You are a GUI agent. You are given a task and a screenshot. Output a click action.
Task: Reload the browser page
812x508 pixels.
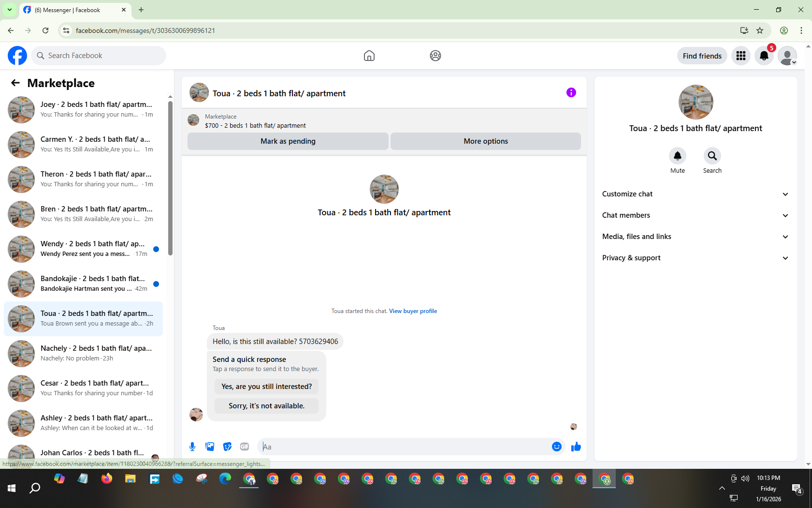[45, 30]
